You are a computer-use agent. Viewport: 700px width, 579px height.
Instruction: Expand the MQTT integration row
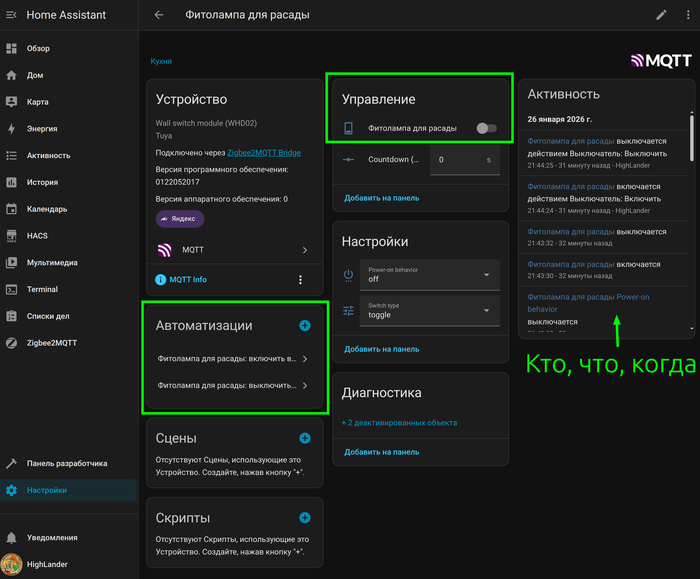[235, 250]
